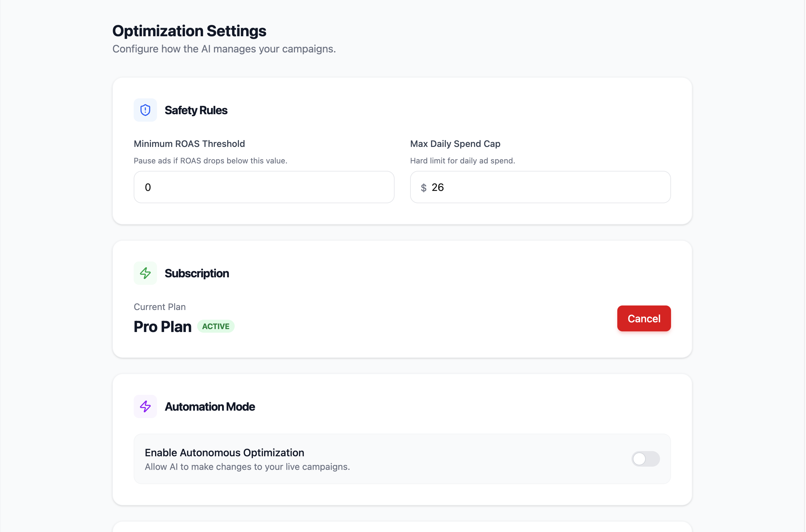
Task: Click the Subscription section heading
Action: 197,273
